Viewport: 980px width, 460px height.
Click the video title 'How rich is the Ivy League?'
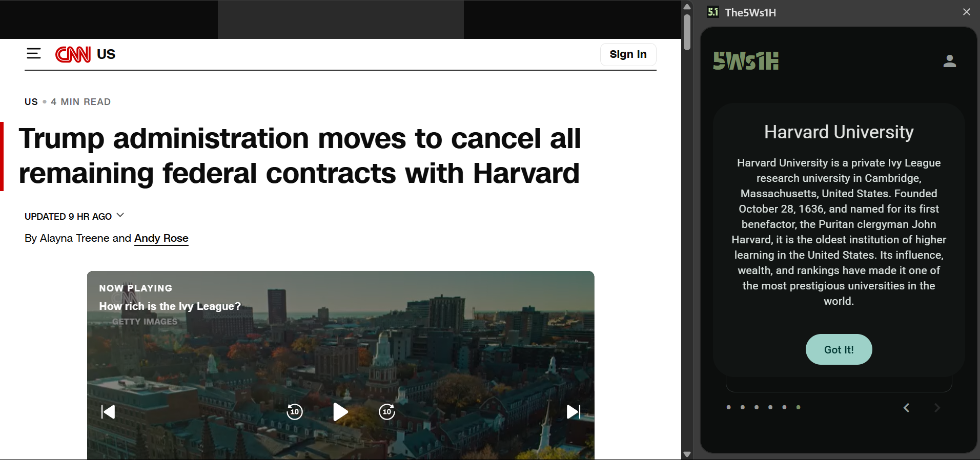pos(170,306)
